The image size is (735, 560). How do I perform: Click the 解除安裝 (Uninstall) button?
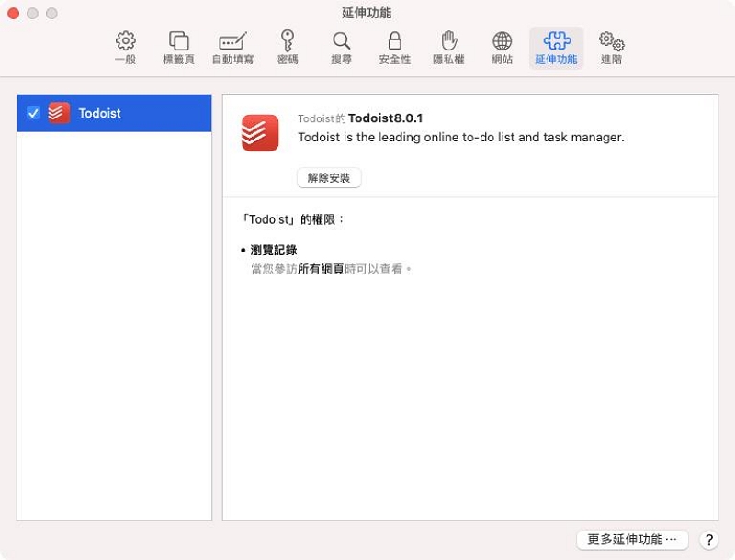[329, 178]
